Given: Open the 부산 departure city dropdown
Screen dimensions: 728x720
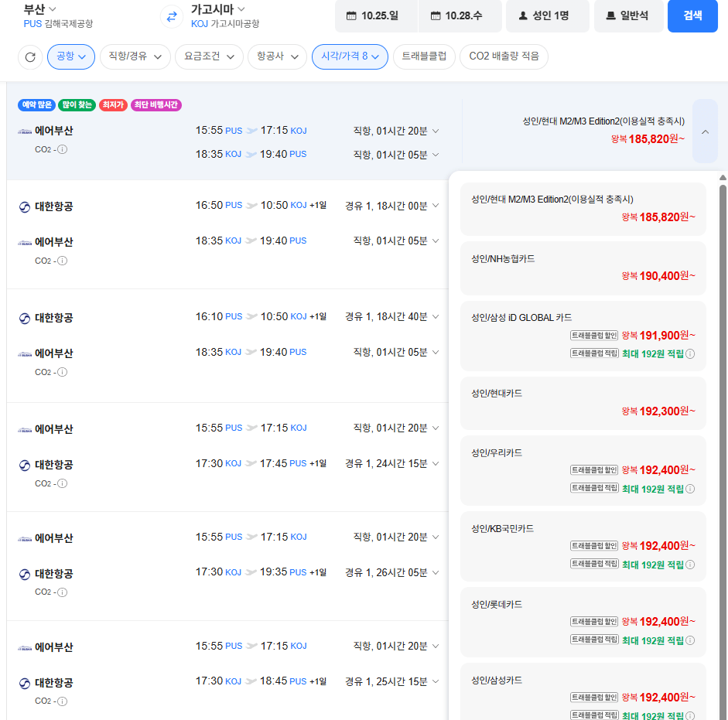Looking at the screenshot, I should (40, 9).
